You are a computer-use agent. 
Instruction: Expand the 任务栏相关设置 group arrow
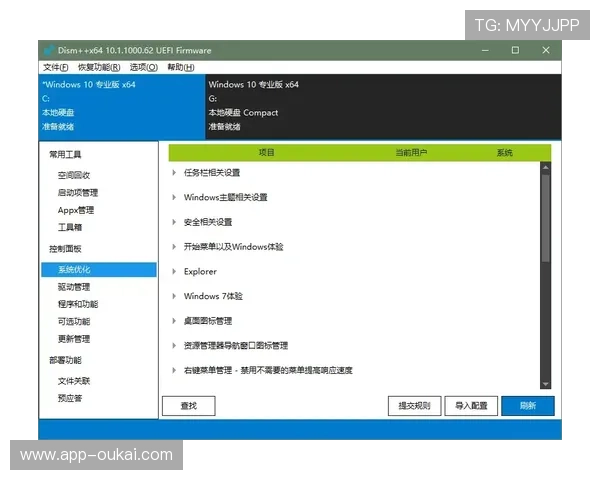pos(174,173)
